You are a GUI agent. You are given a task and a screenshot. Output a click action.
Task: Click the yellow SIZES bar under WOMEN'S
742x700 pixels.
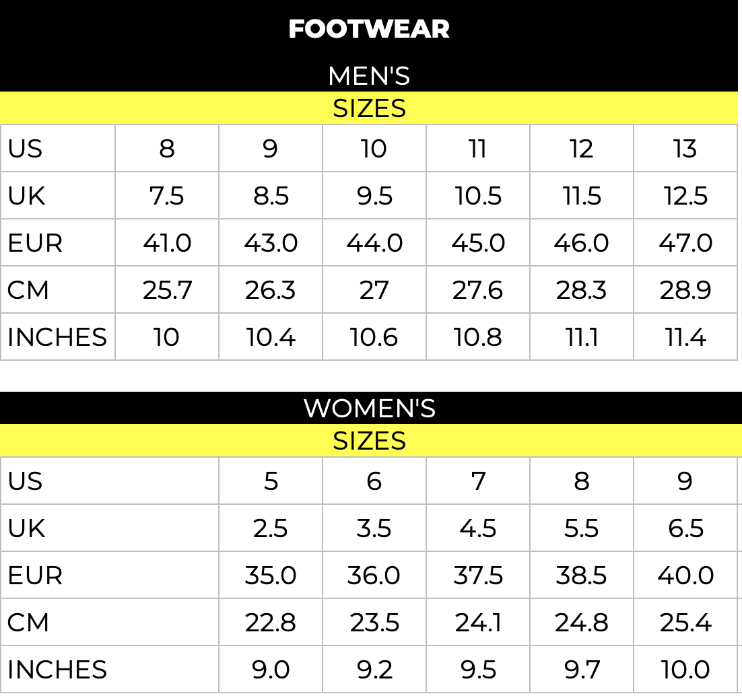(x=369, y=441)
